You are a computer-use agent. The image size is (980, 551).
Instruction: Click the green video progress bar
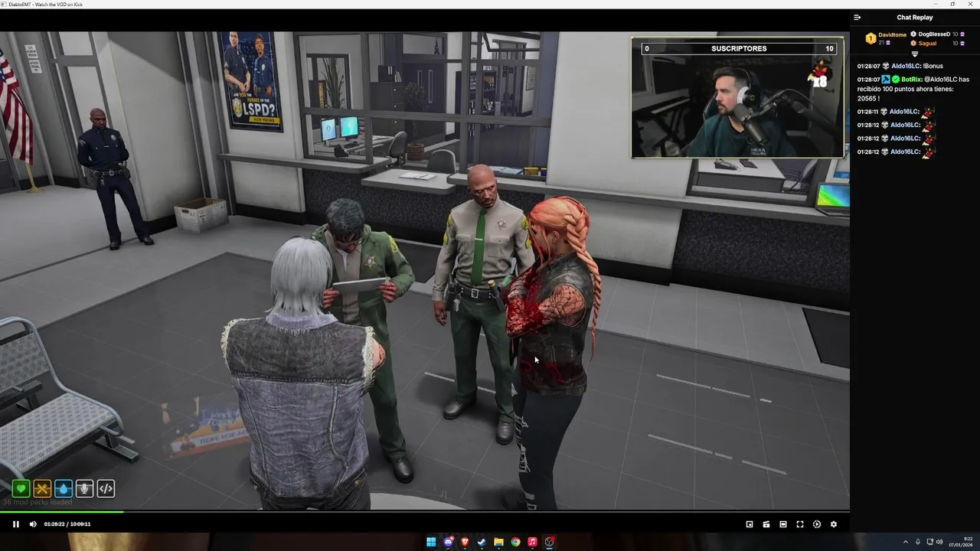click(x=61, y=511)
